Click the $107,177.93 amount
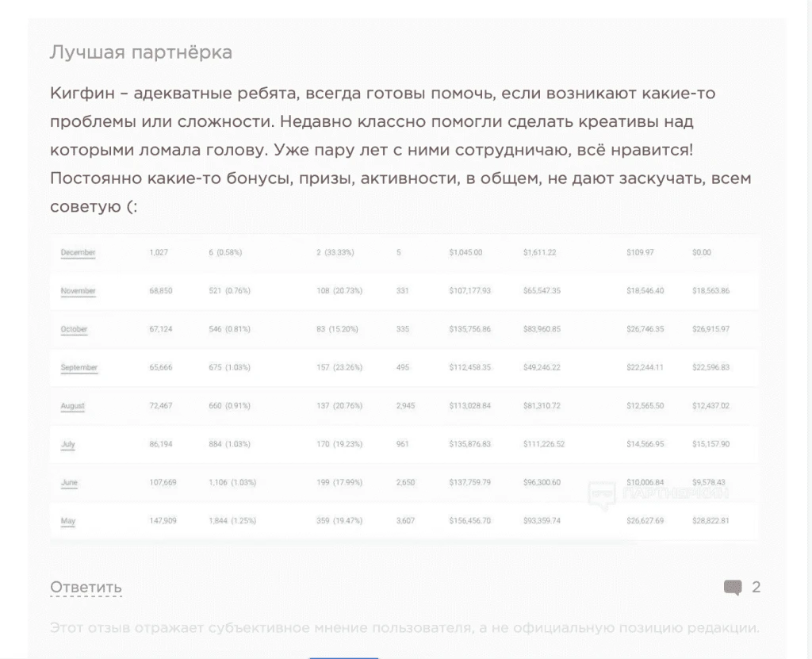The width and height of the screenshot is (812, 659). (469, 291)
